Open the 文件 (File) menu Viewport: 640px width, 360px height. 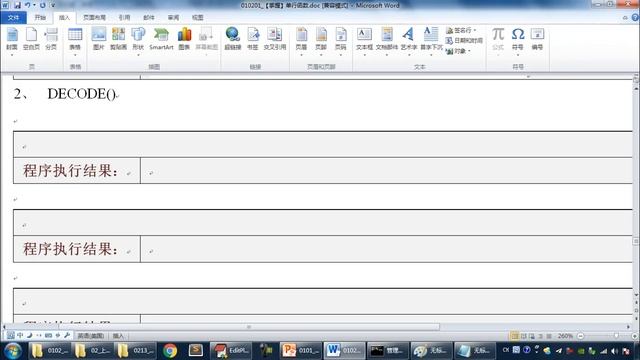coord(13,18)
